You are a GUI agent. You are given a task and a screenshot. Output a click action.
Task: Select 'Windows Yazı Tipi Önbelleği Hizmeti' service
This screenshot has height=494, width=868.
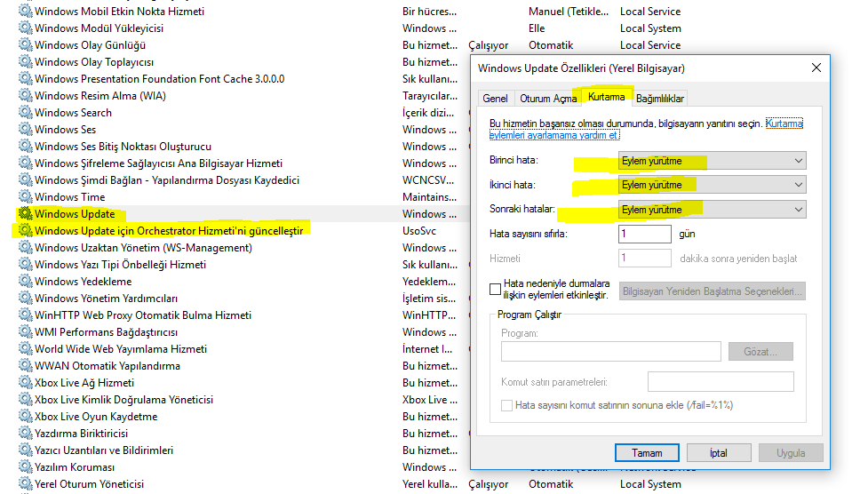tap(120, 264)
